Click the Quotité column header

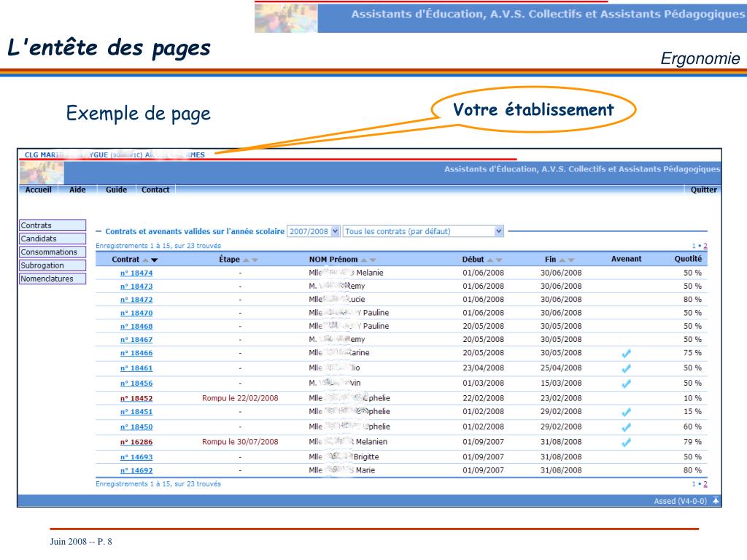688,259
